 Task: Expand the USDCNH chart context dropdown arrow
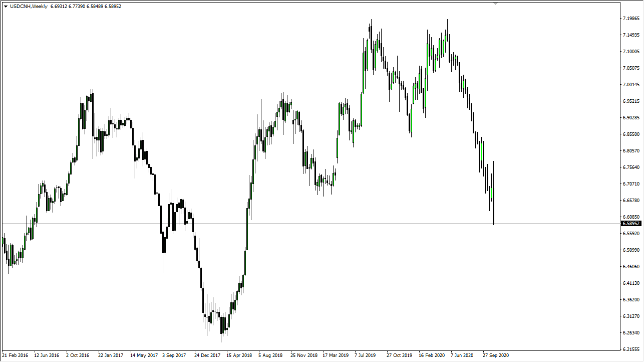(x=7, y=6)
